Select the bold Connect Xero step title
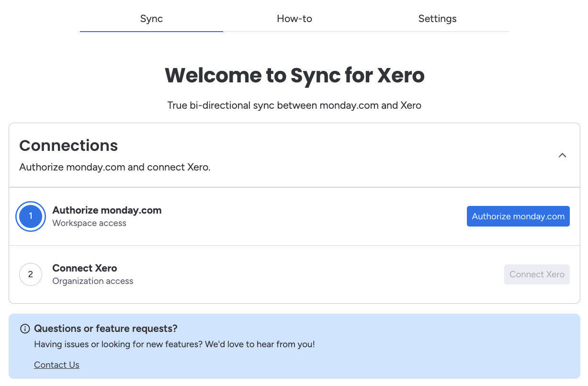The height and width of the screenshot is (386, 588). tap(85, 268)
